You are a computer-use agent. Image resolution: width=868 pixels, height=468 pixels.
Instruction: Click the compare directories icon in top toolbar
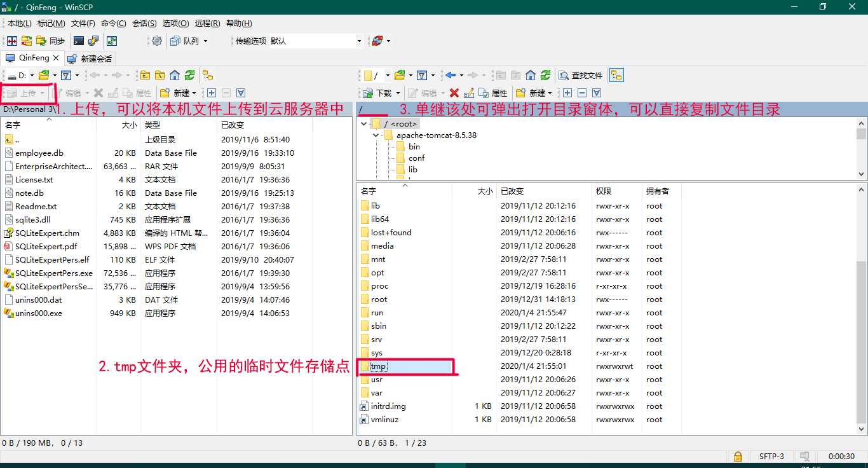tap(12, 41)
